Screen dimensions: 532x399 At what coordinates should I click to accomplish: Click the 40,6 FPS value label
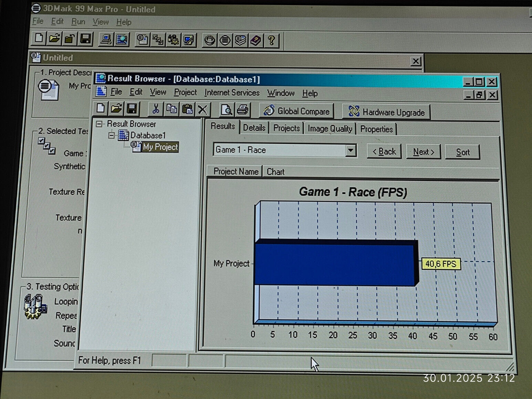pyautogui.click(x=441, y=264)
